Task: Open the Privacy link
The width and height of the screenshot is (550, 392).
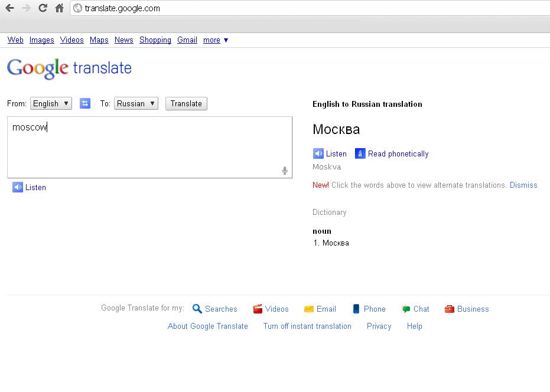Action: click(x=379, y=326)
